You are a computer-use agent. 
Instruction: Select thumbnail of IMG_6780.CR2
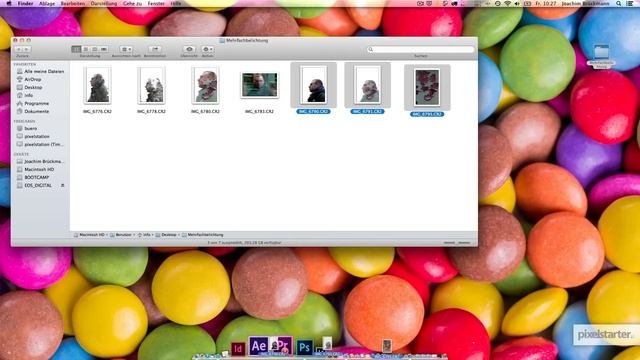pyautogui.click(x=205, y=85)
